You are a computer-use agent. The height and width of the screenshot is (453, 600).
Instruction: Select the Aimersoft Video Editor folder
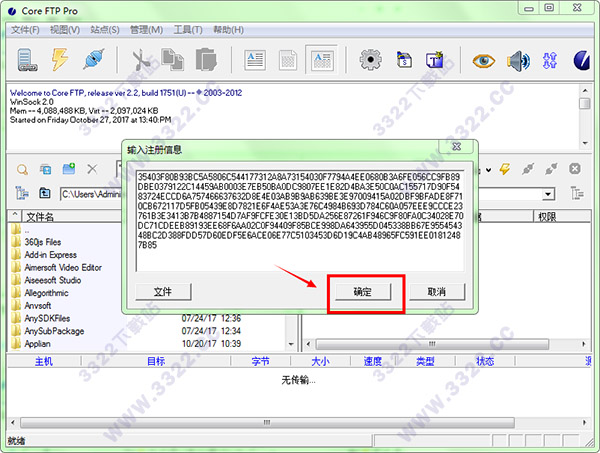click(x=63, y=267)
